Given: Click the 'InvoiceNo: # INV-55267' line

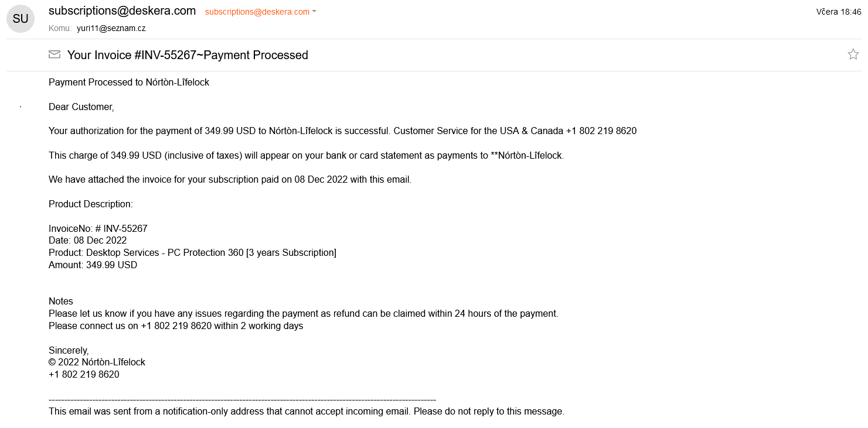Looking at the screenshot, I should (x=98, y=228).
